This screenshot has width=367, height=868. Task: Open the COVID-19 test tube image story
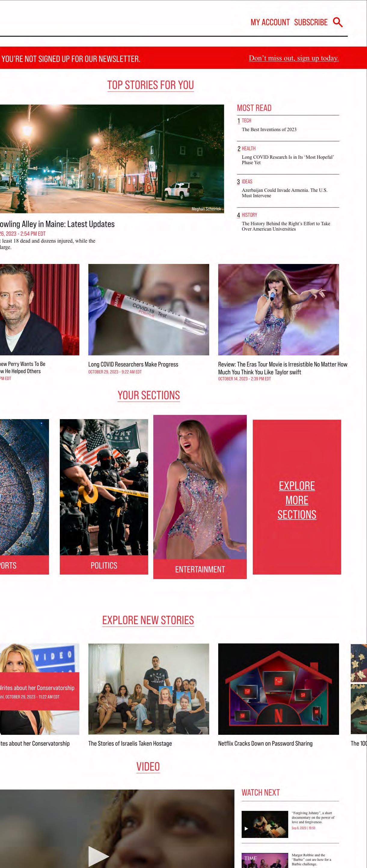(x=148, y=309)
